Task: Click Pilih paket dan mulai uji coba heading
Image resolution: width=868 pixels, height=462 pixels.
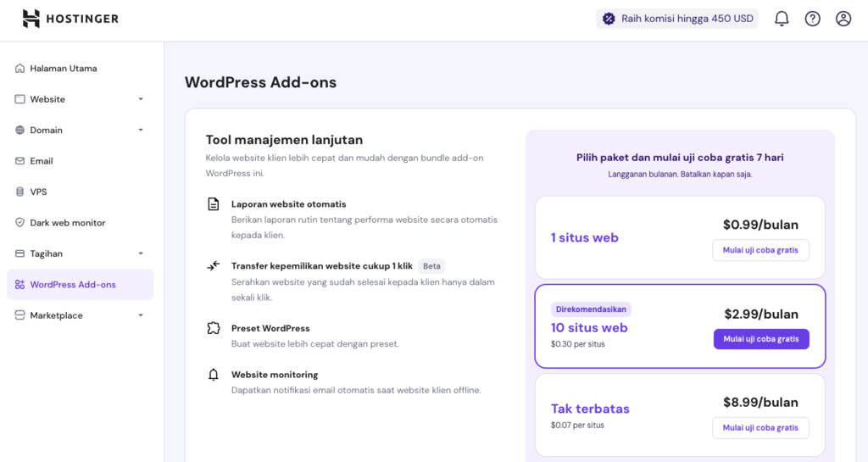Action: click(680, 157)
